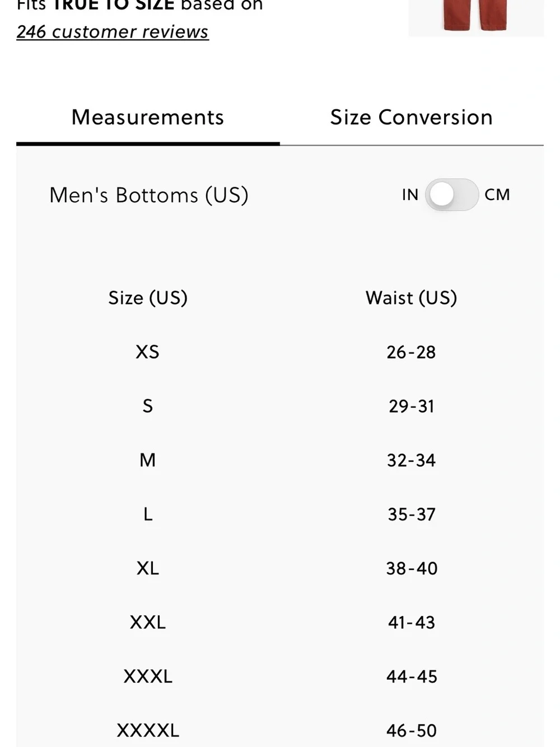Select the XS size row

[280, 352]
